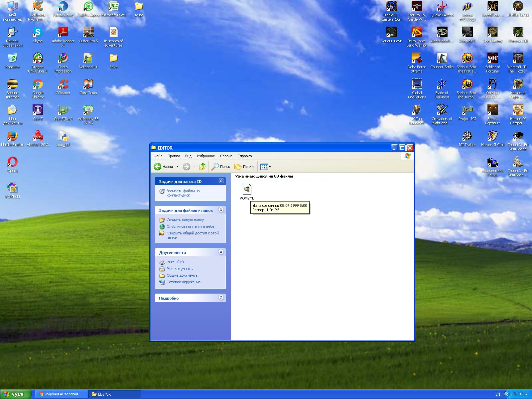
Task: Open Back button history dropdown arrow
Action: point(177,167)
